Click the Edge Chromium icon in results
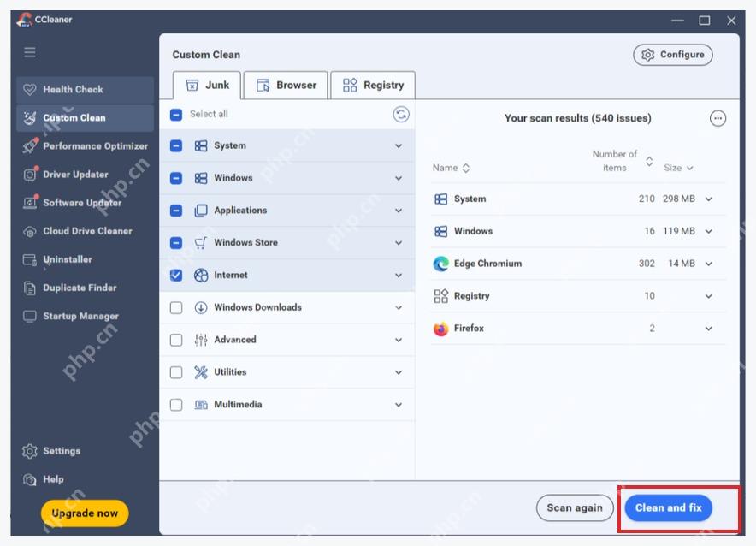Viewport: 756px width, 546px height. click(x=440, y=264)
